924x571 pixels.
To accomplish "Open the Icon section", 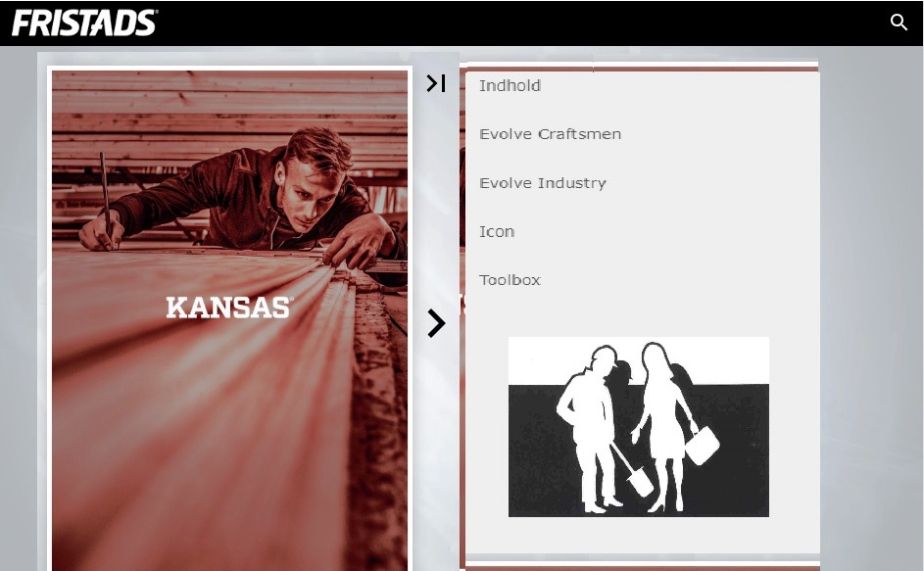I will (496, 231).
